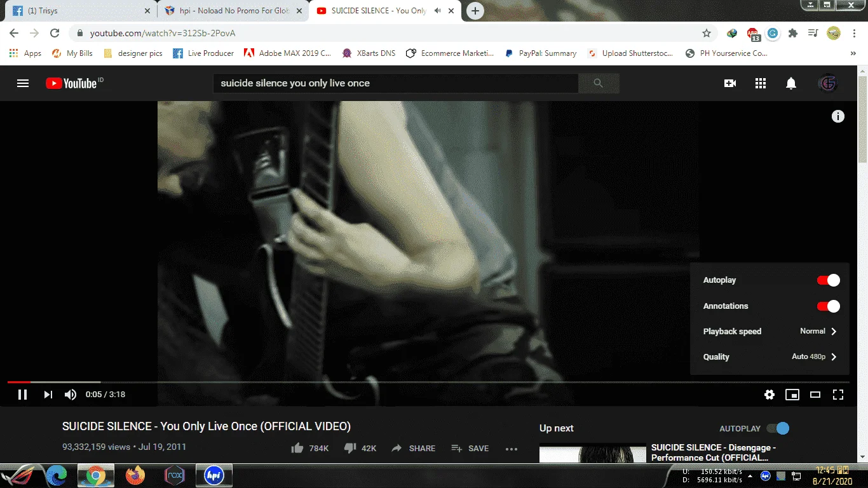The image size is (868, 488).
Task: Open the My Bills bookmark
Action: pos(72,53)
